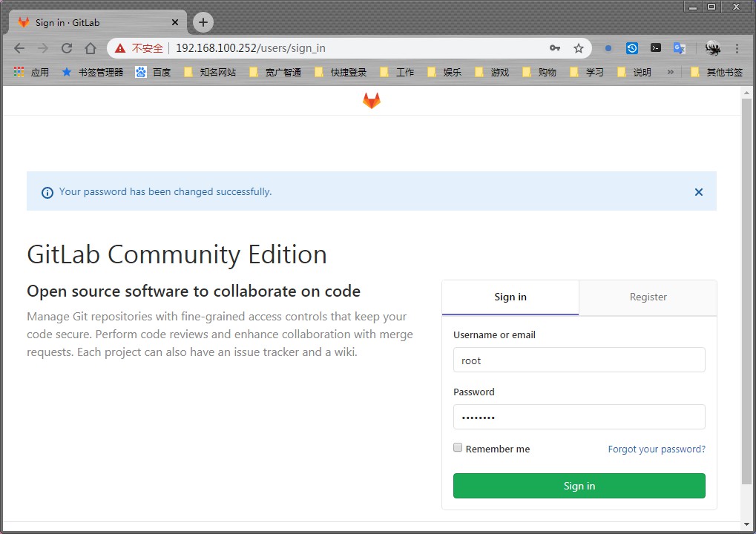The width and height of the screenshot is (756, 534).
Task: Open the 游戏 bookmark folder
Action: (x=492, y=72)
